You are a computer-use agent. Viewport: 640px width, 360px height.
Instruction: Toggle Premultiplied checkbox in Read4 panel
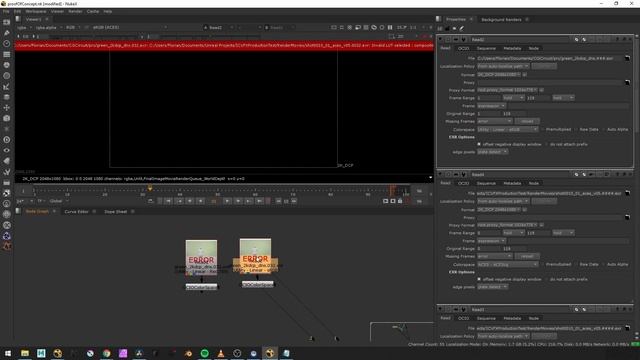[x=543, y=264]
